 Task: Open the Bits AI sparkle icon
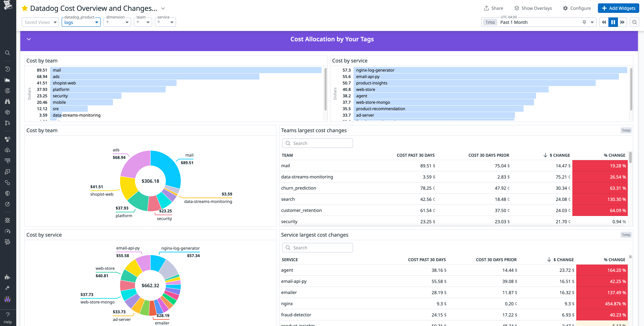7,288
